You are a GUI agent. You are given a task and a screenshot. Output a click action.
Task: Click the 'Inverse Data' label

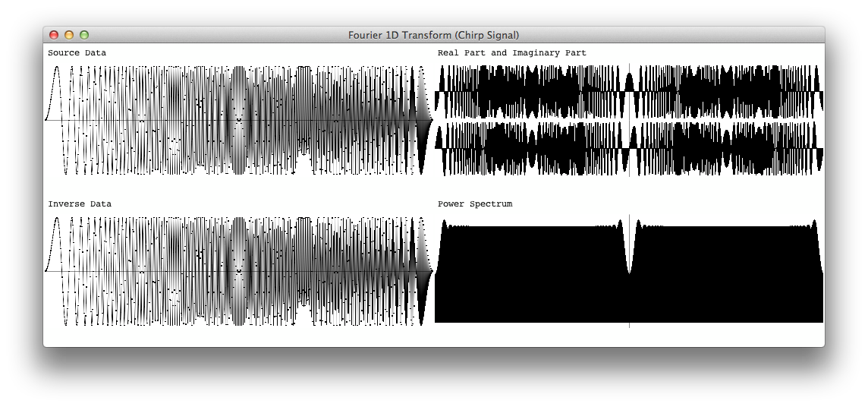pyautogui.click(x=79, y=204)
